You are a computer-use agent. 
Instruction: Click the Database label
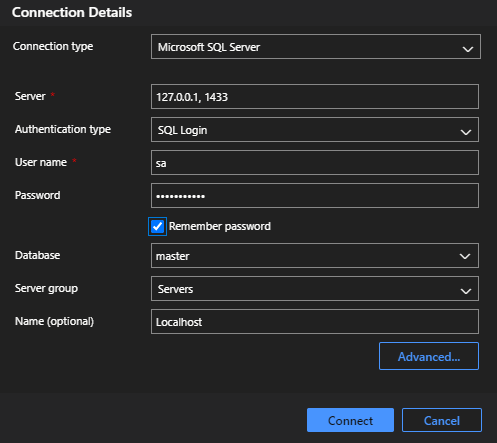(37, 255)
